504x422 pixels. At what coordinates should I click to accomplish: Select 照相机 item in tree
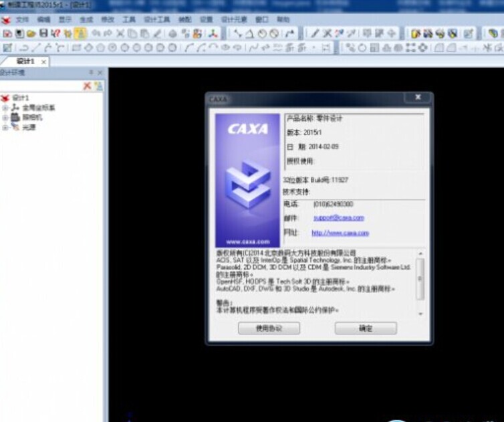click(x=32, y=118)
